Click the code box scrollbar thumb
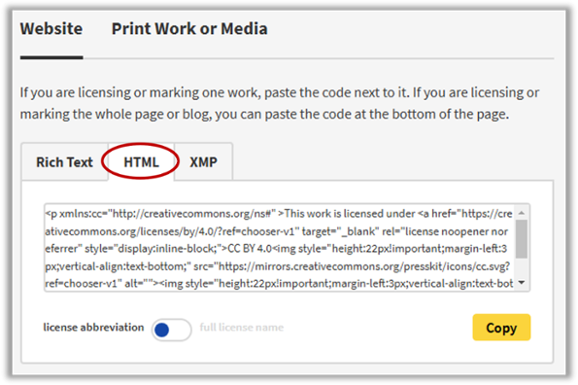This screenshot has height=385, width=578. [521, 239]
